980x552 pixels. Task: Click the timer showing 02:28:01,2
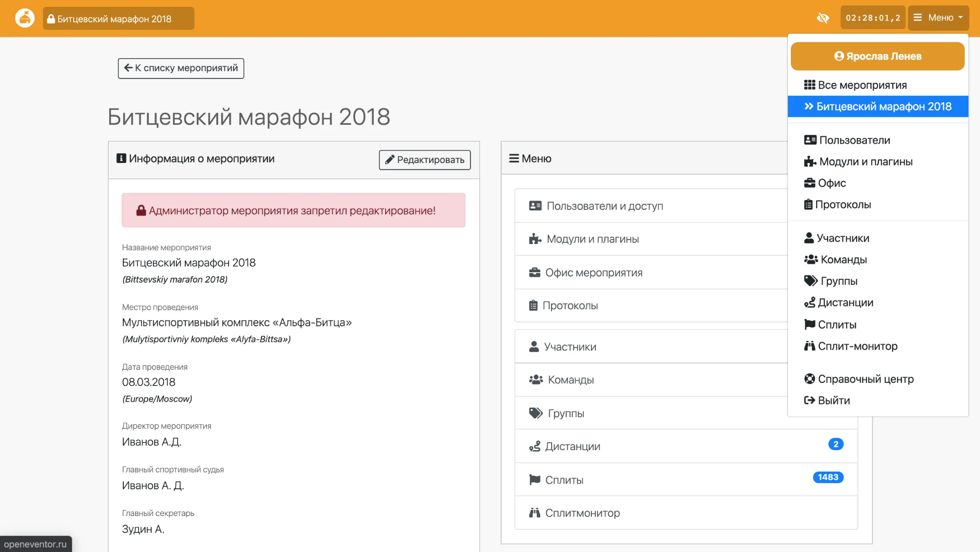click(872, 18)
